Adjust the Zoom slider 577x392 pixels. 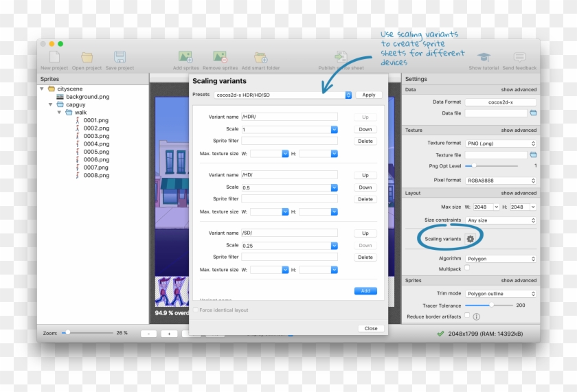point(68,333)
